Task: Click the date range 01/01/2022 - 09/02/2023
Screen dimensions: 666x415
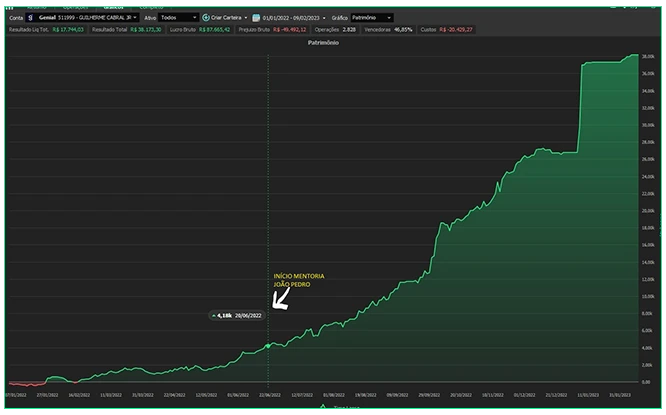Action: click(x=291, y=18)
